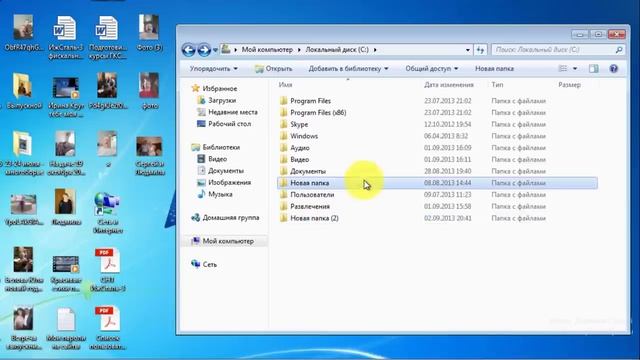Click the change view icon in toolbar
This screenshot has height=360, width=640.
point(563,69)
